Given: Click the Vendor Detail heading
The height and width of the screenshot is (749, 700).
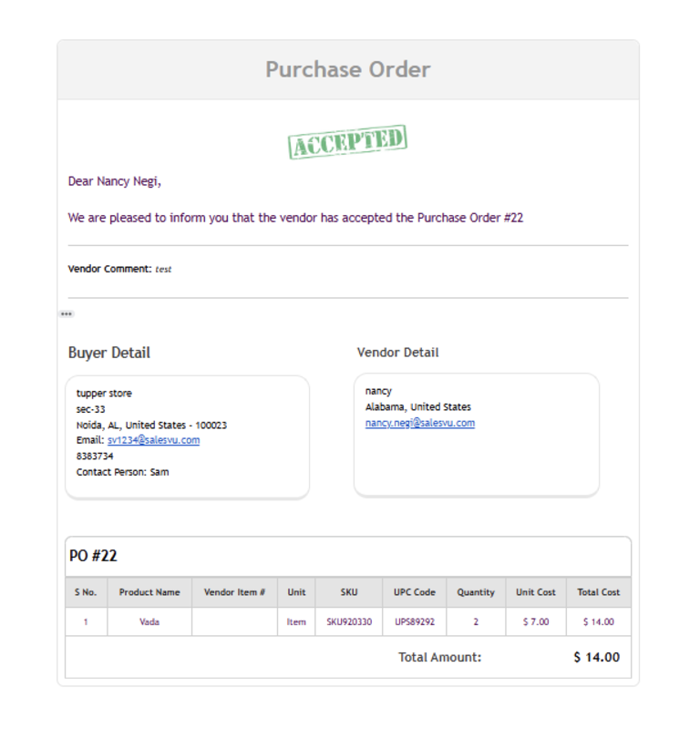Looking at the screenshot, I should tap(397, 353).
